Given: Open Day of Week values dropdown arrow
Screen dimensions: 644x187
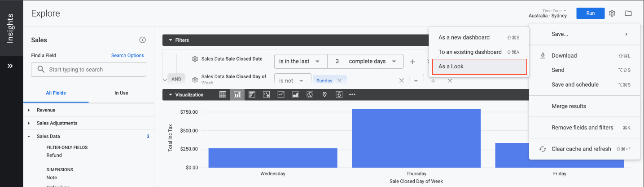Looking at the screenshot, I should (x=416, y=80).
